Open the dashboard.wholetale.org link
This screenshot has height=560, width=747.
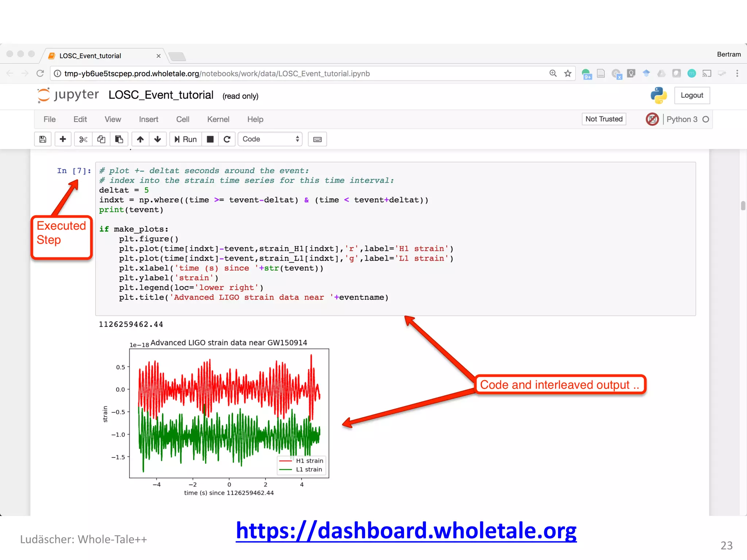tap(406, 530)
